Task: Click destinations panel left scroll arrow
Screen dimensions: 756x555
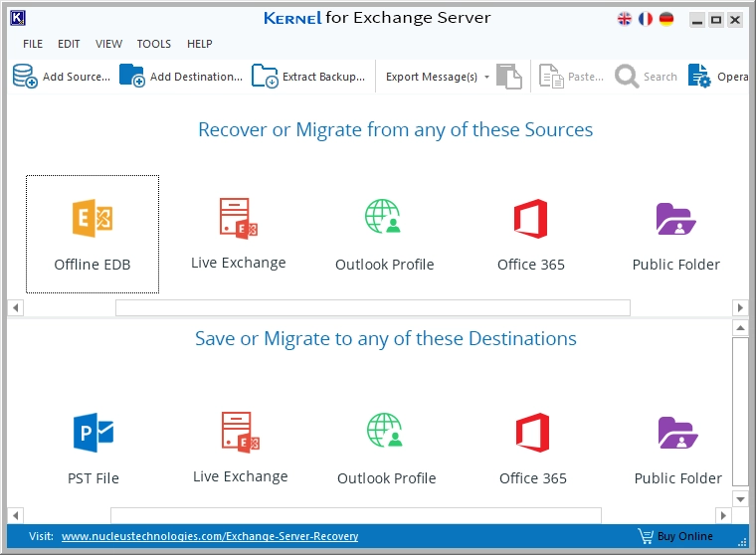Action: tap(16, 515)
